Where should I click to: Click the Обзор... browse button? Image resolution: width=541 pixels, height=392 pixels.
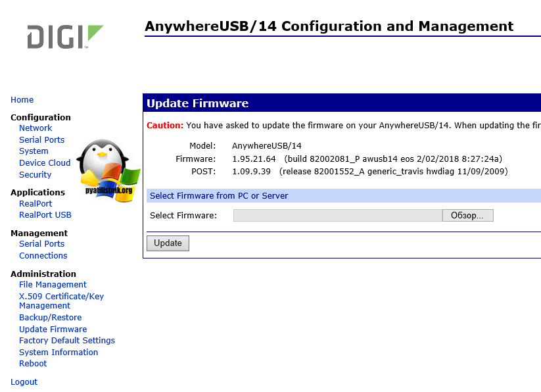467,215
